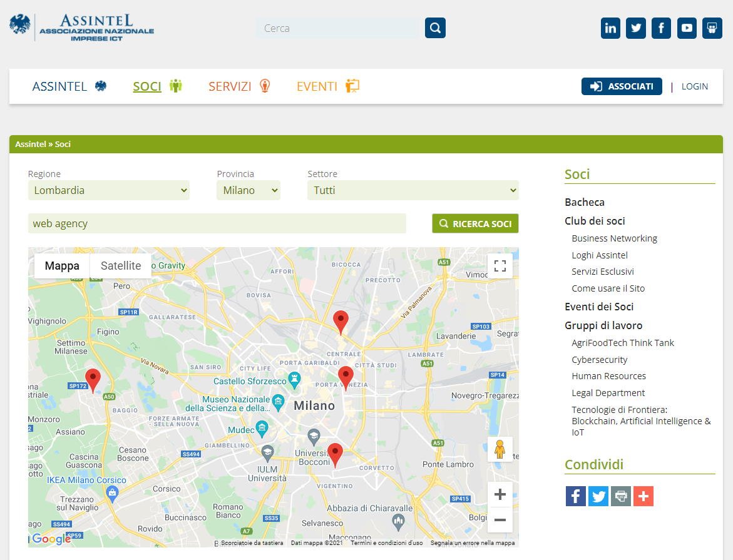Open Termini e condizioni d'uso link
733x560 pixels.
[x=387, y=543]
